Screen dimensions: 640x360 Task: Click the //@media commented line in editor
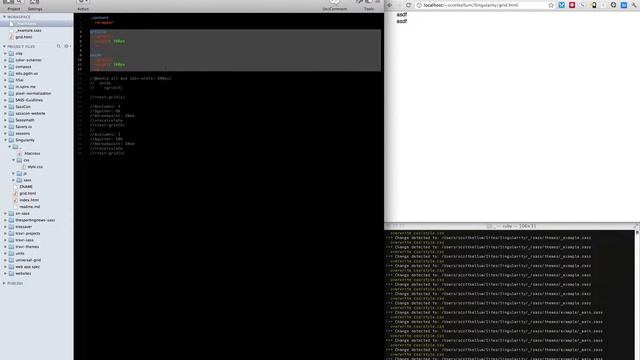[x=131, y=78]
